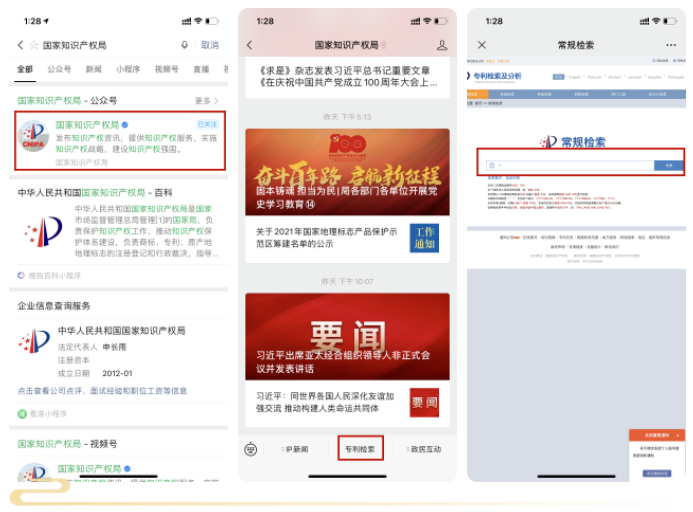Close the orange popup notice
The image size is (693, 512).
(678, 436)
